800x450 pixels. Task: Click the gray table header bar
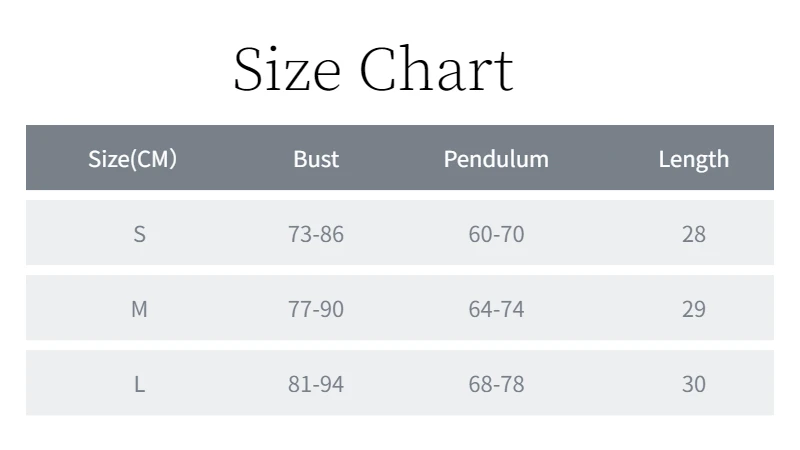click(400, 158)
